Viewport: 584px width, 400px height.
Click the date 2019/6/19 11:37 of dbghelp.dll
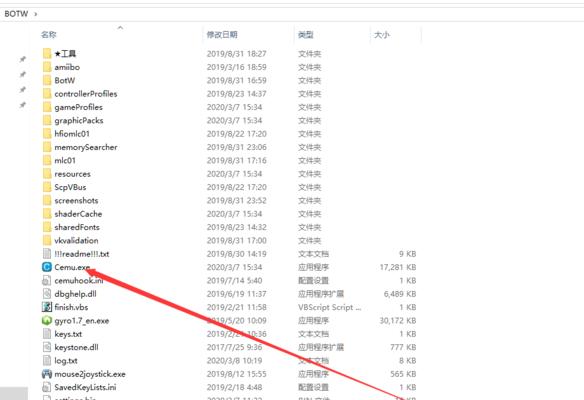[x=237, y=294]
